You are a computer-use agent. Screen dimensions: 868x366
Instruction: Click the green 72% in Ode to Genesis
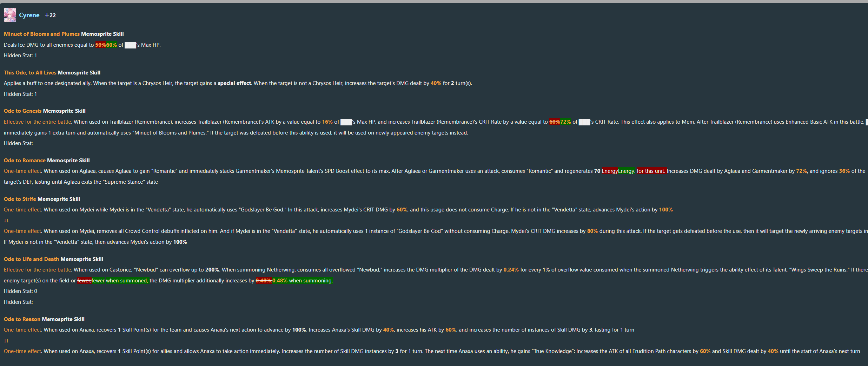pyautogui.click(x=566, y=122)
